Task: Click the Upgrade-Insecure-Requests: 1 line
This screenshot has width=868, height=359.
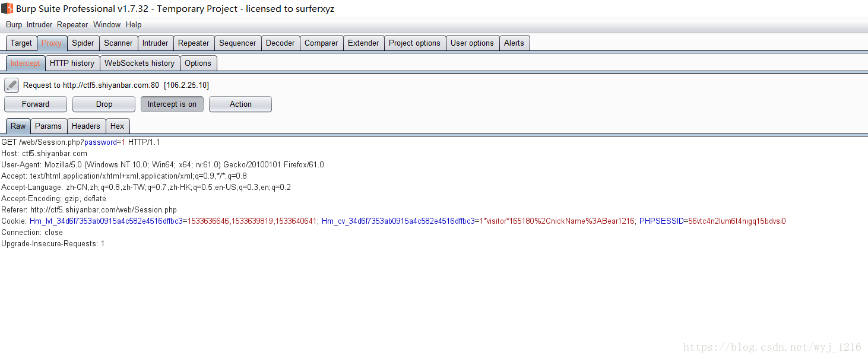Action: (x=53, y=244)
